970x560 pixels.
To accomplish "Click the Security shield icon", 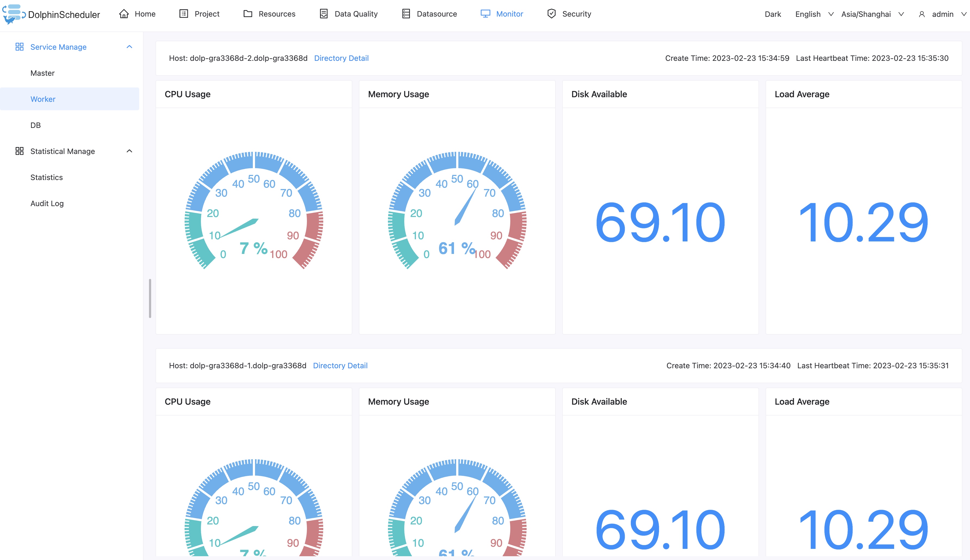I will coord(551,14).
